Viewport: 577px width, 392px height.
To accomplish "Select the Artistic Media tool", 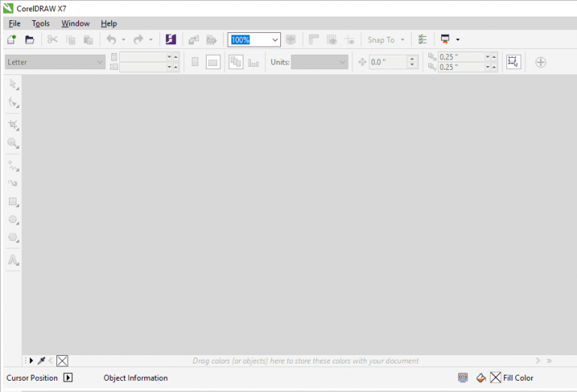I will 14,183.
